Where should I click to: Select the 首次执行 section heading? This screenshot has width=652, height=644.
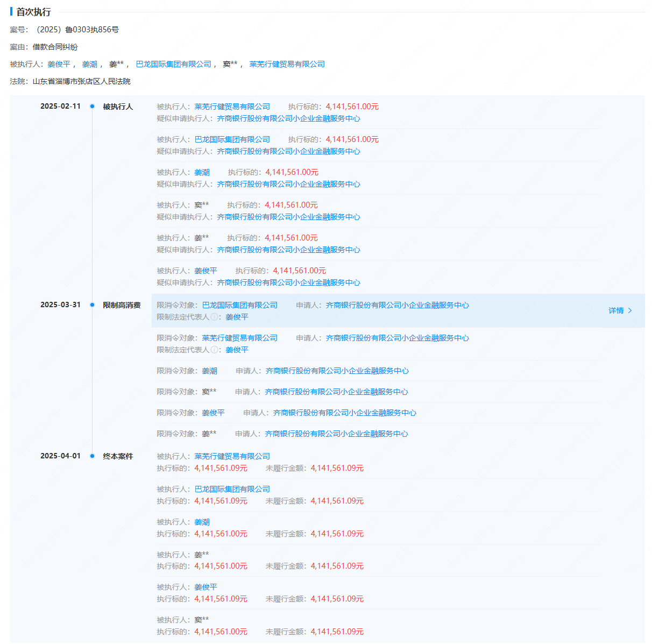click(33, 12)
